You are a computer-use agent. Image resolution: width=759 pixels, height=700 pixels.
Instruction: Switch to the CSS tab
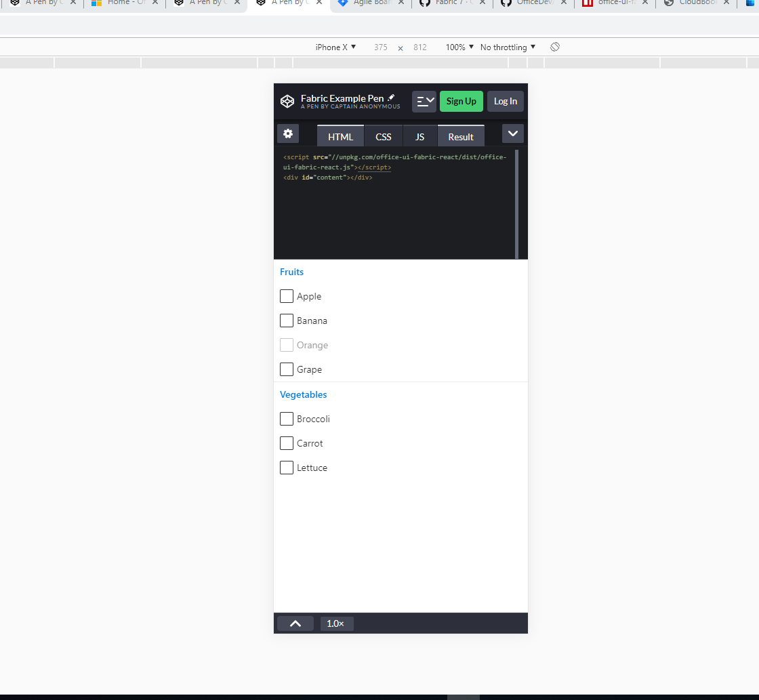tap(384, 136)
